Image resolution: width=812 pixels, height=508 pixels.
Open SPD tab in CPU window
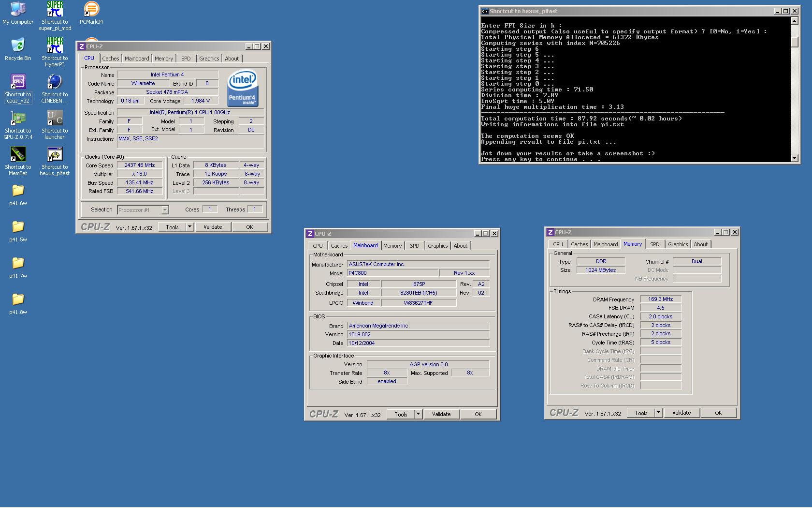tap(186, 59)
